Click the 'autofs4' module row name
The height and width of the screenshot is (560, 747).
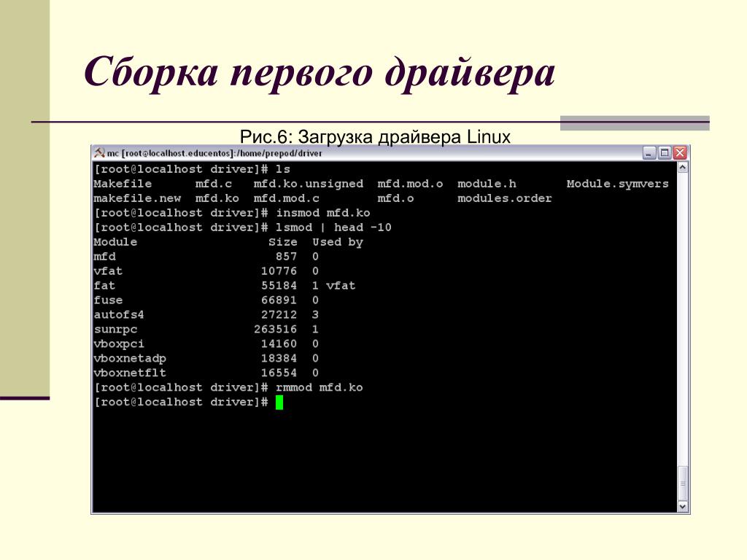coord(119,315)
